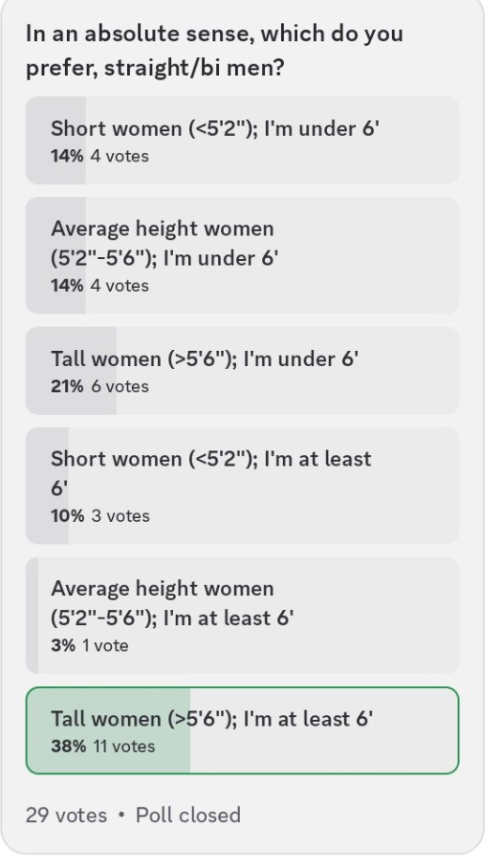The height and width of the screenshot is (868, 502).
Task: Click the '10% 3 votes' result label
Action: 100,516
